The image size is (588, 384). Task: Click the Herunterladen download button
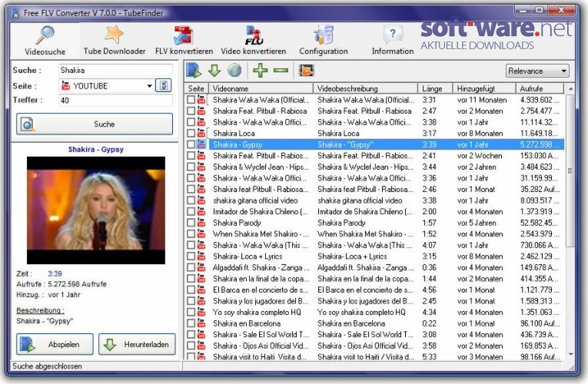[x=137, y=344]
